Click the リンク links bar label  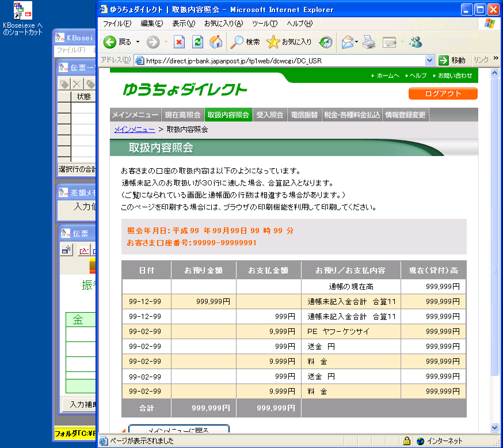click(x=481, y=60)
